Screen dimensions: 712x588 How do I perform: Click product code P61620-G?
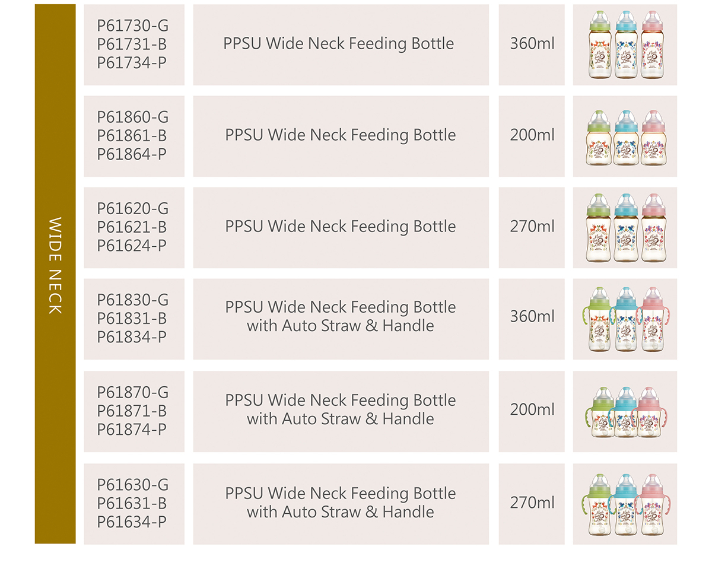(x=132, y=209)
